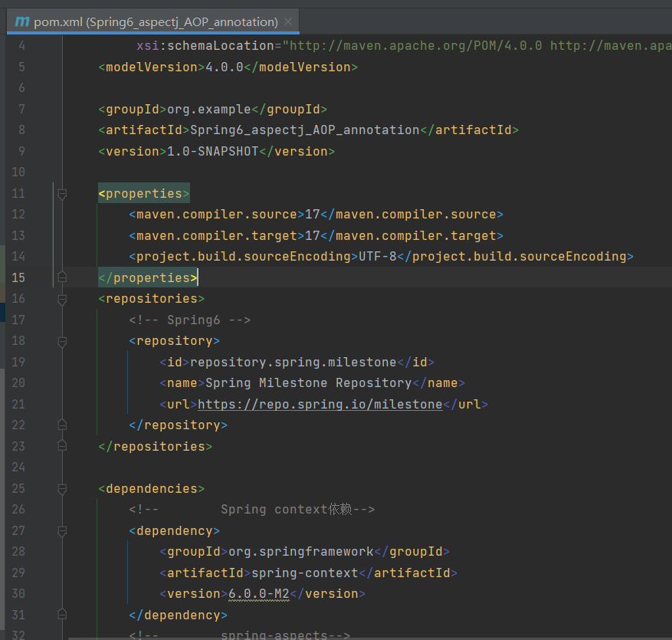Place cursor in the spring-context artifactId text

coord(304,573)
